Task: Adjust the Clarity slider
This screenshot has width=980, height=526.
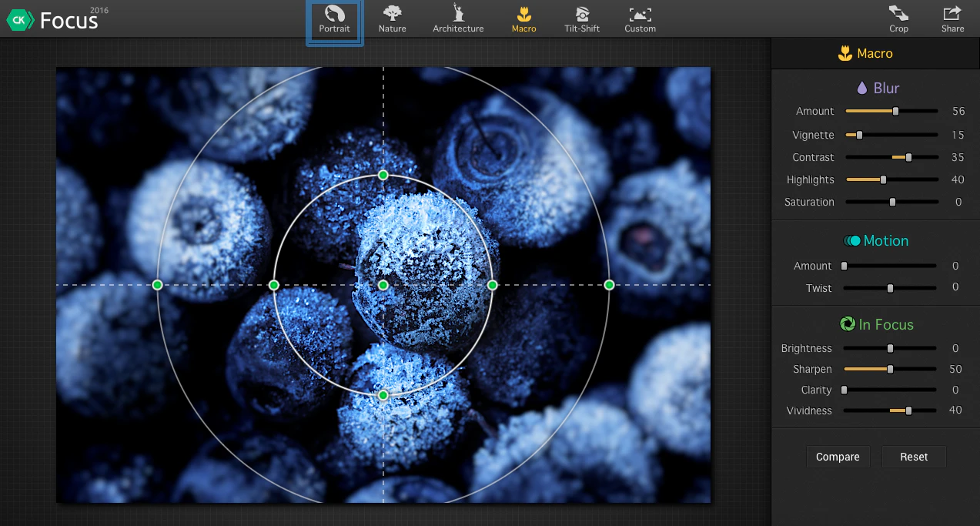Action: [889, 390]
